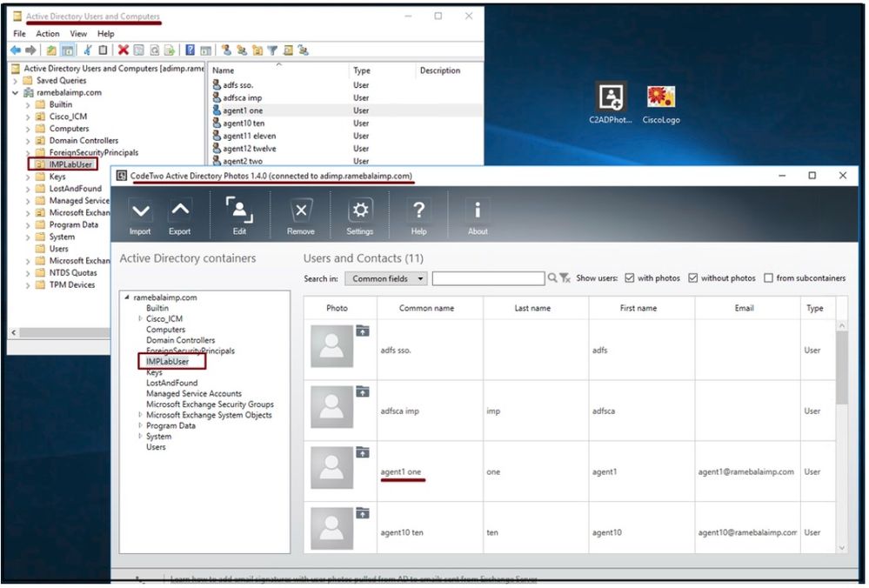The image size is (869, 588).
Task: Expand Saved Queries in ADUC tree
Action: [x=15, y=81]
